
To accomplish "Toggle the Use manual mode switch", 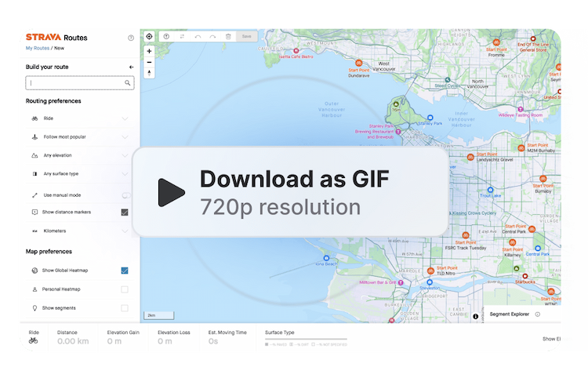I will pyautogui.click(x=125, y=194).
